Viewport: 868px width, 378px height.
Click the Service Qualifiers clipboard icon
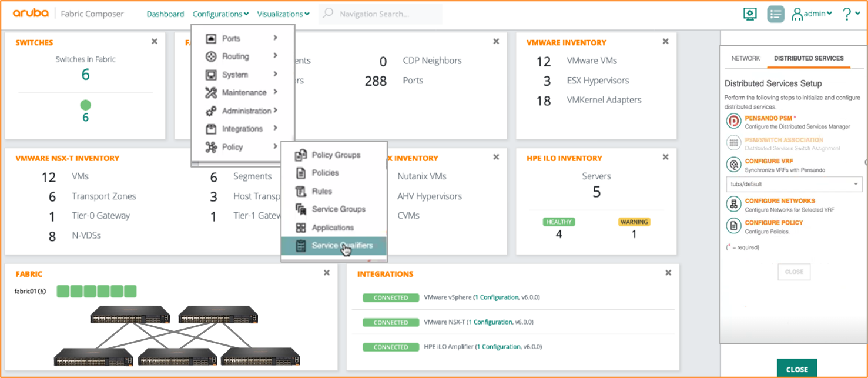point(301,246)
